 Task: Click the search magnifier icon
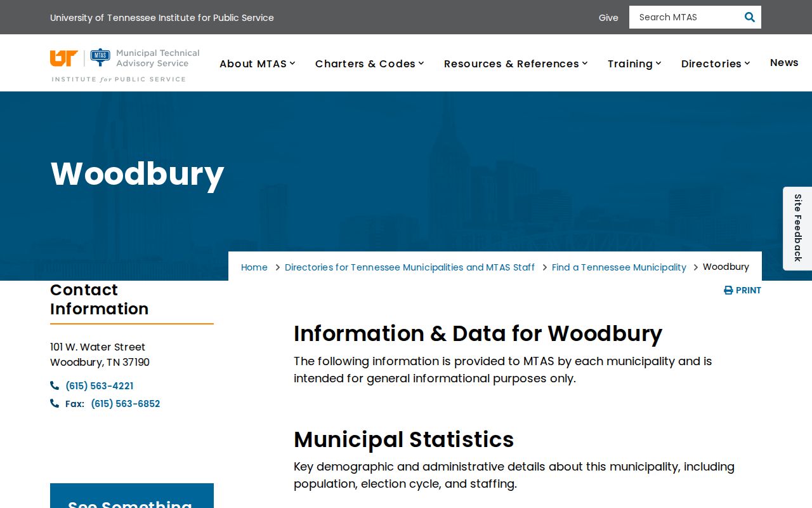tap(749, 17)
